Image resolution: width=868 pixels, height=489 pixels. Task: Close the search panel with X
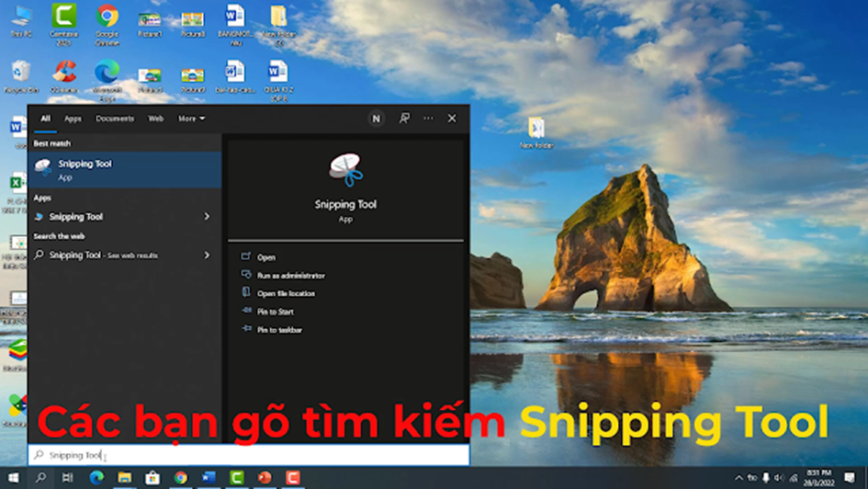point(452,118)
